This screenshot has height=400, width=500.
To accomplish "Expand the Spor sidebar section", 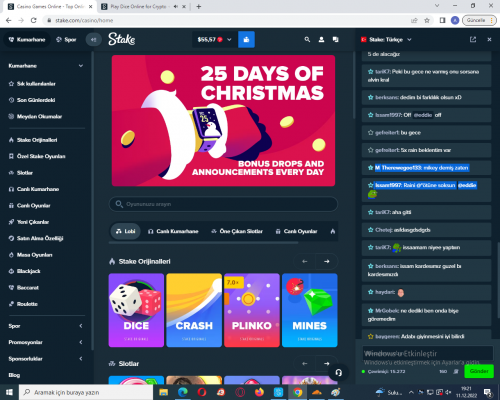I will click(81, 326).
